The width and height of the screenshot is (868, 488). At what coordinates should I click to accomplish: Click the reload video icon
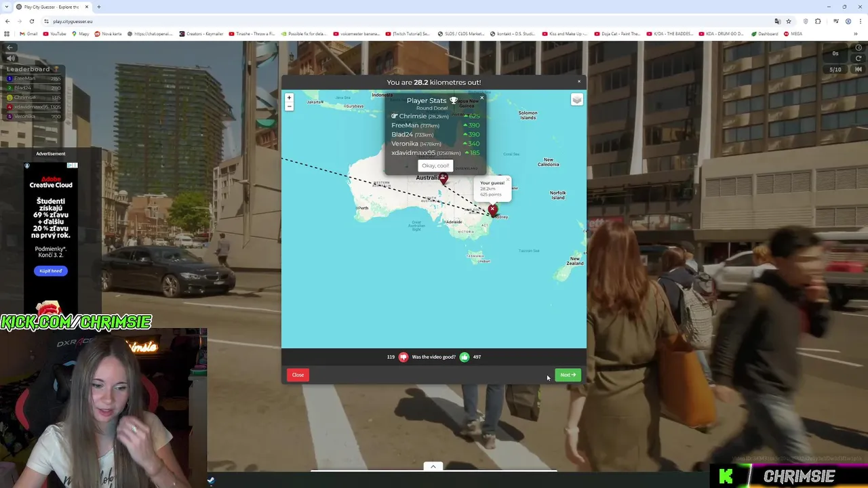(859, 58)
